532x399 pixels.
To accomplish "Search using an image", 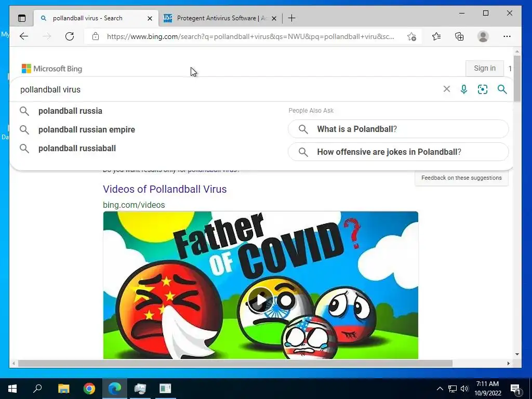I will (x=483, y=89).
